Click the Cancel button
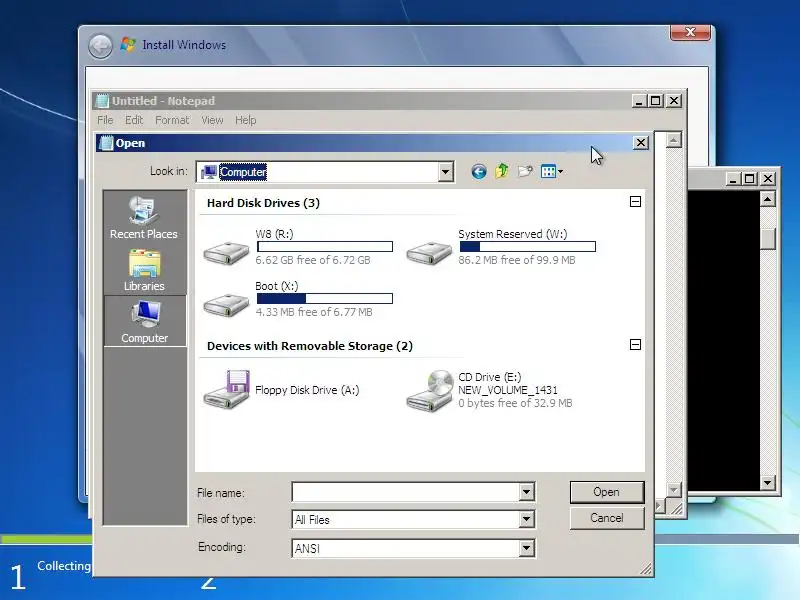 pos(607,518)
